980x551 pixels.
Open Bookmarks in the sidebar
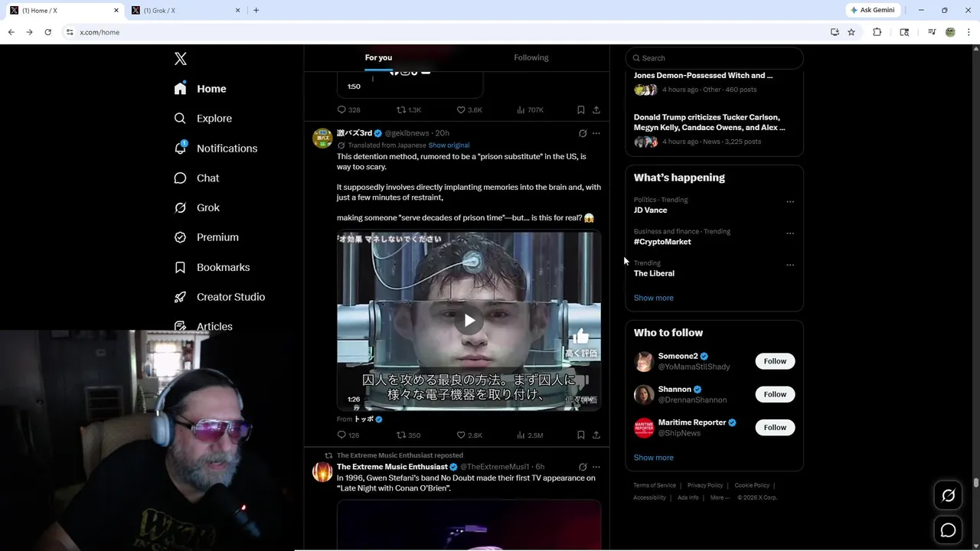pyautogui.click(x=212, y=267)
